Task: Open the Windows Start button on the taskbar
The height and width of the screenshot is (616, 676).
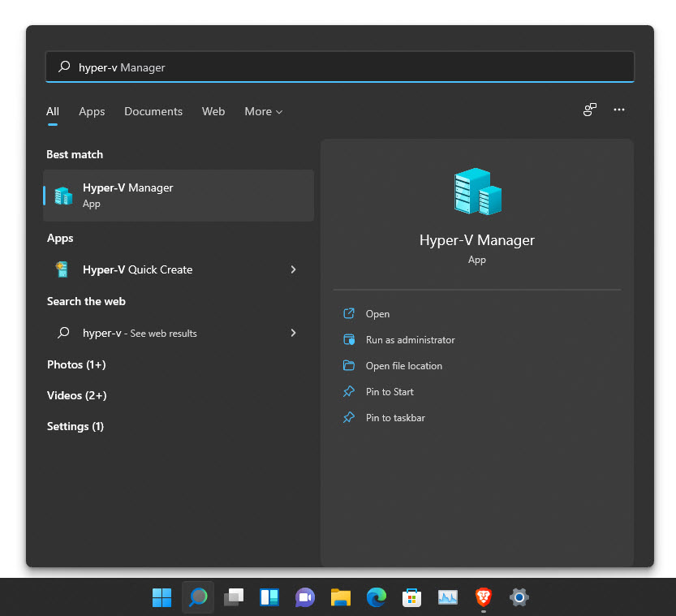Action: click(162, 597)
